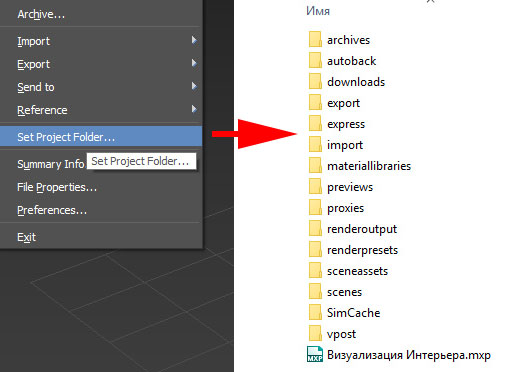Sort by the Имя column header
Viewport: 507px width, 372px height.
[x=318, y=11]
